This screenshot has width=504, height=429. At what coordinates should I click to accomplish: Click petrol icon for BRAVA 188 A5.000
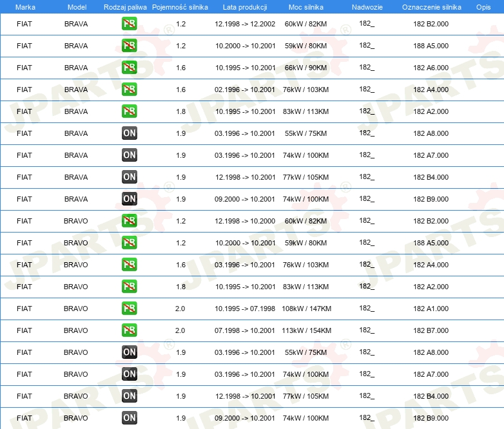[x=129, y=45]
